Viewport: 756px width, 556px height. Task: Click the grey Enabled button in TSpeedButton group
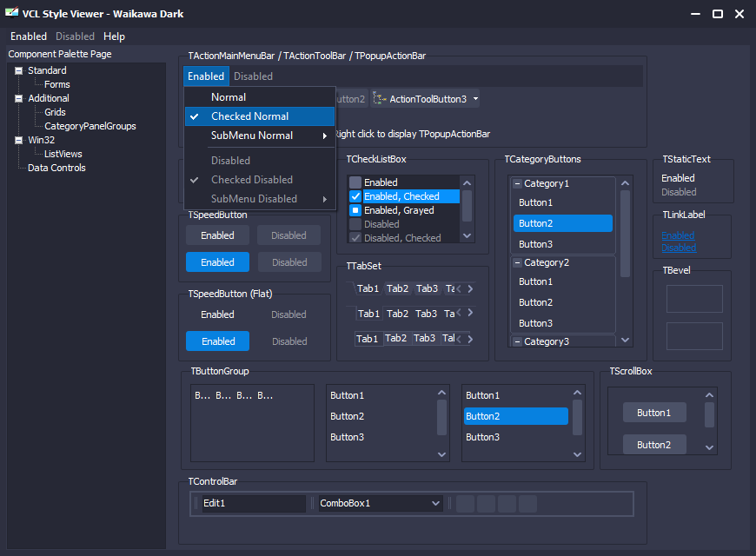click(217, 235)
